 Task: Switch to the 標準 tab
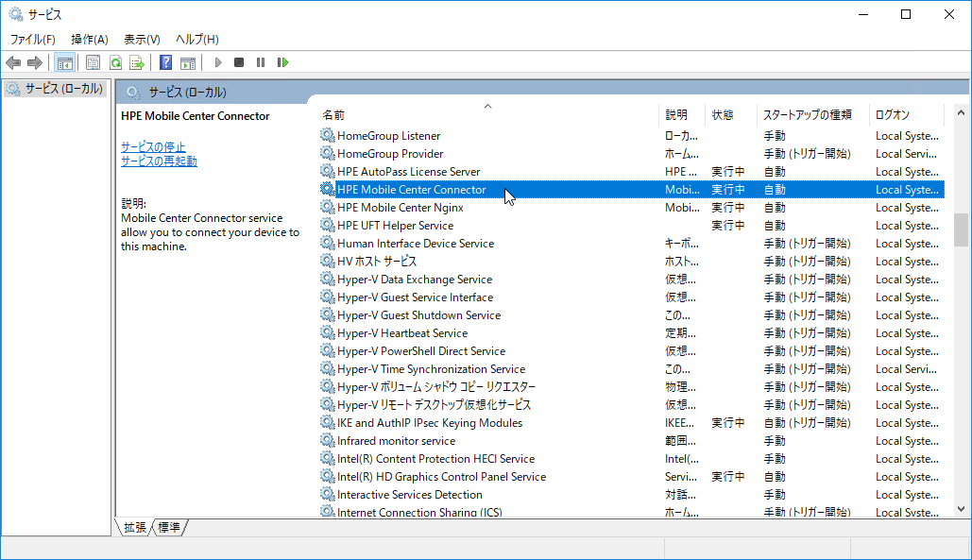click(168, 527)
